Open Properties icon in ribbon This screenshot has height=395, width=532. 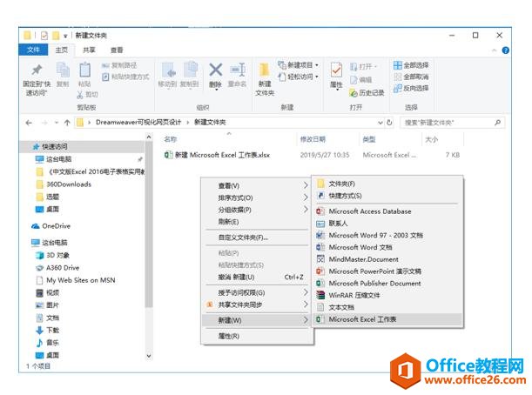(336, 70)
